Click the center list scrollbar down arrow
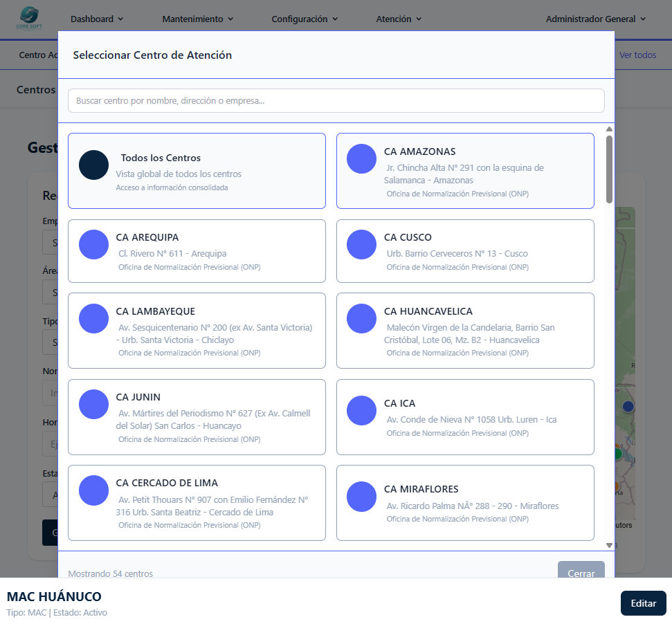The image size is (672, 626). coord(609,545)
